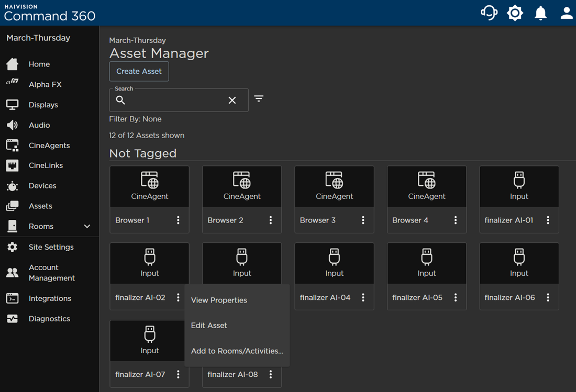Image resolution: width=576 pixels, height=392 pixels.
Task: Click the Integrations terminal icon
Action: 13,298
